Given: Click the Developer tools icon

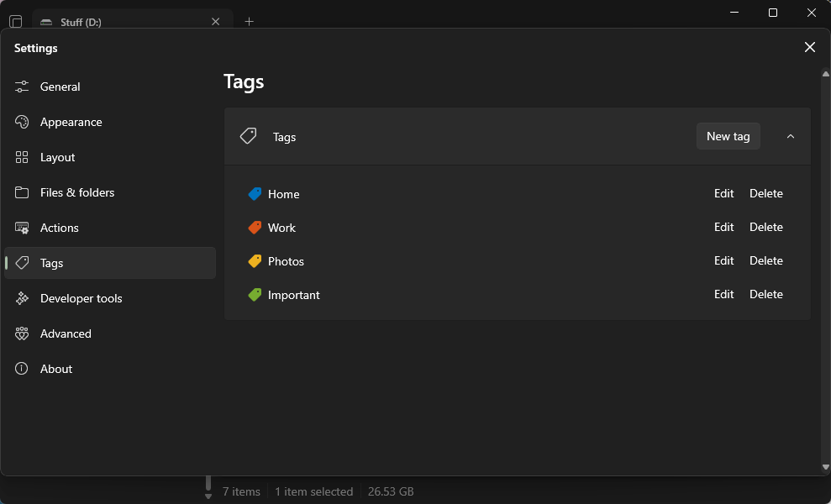Looking at the screenshot, I should tap(23, 298).
